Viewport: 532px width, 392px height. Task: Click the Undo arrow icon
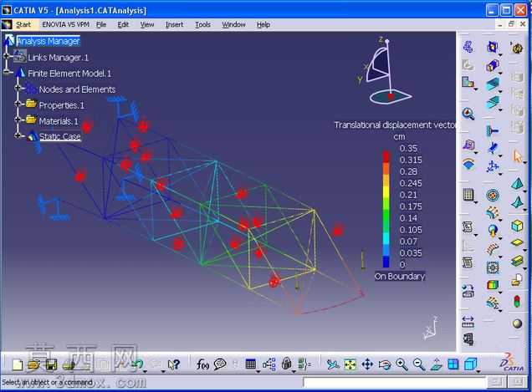click(x=137, y=364)
